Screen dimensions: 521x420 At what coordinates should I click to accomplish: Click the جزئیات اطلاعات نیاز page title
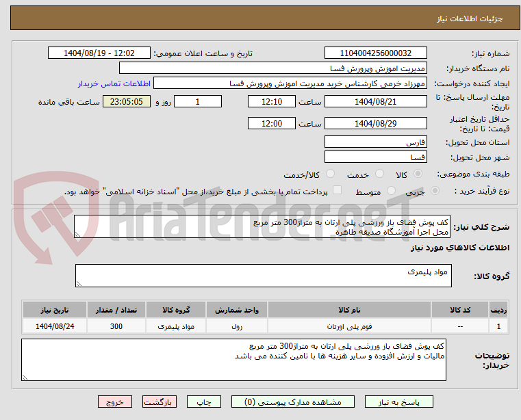click(x=470, y=18)
